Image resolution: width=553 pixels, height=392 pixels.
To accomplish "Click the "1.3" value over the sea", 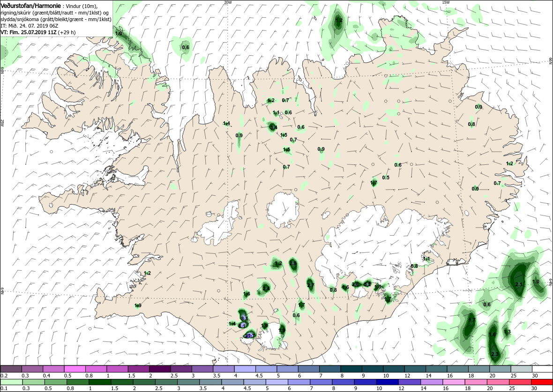I will tap(507, 332).
